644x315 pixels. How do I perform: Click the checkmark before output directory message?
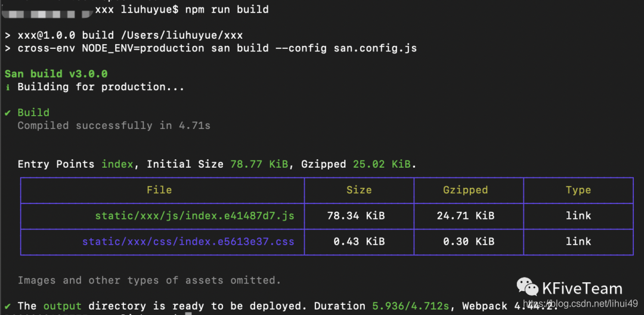tap(8, 306)
